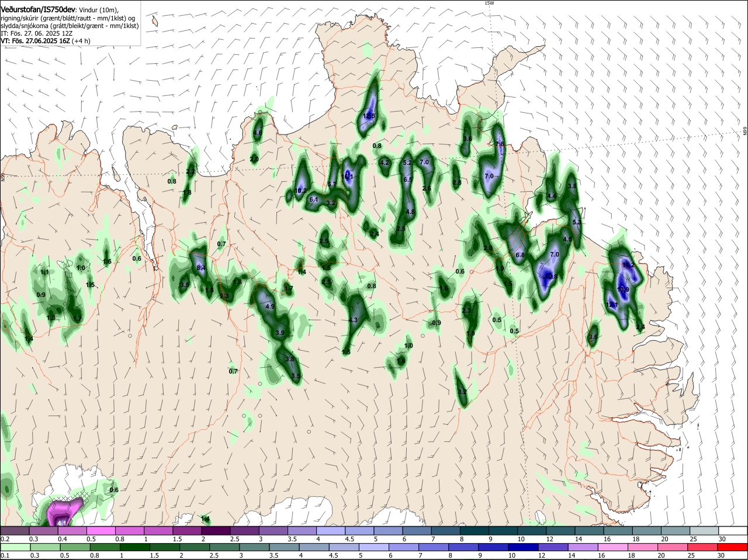Pick the bright red rain swatch at 30
This screenshot has width=748, height=560.
point(732,547)
